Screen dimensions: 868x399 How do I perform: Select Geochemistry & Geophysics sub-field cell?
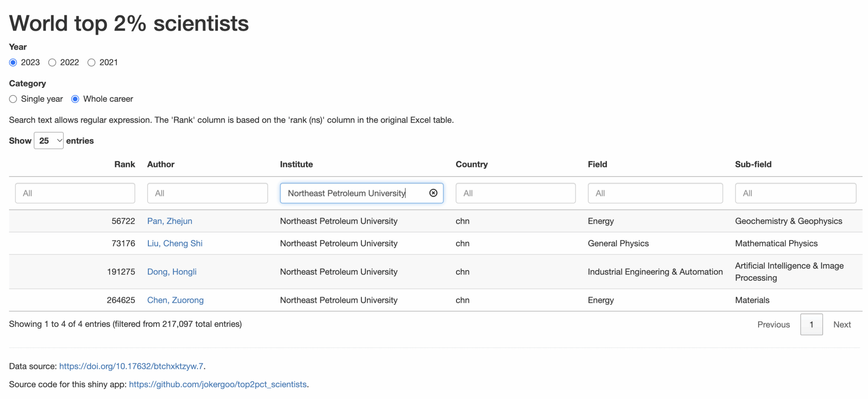coord(788,221)
